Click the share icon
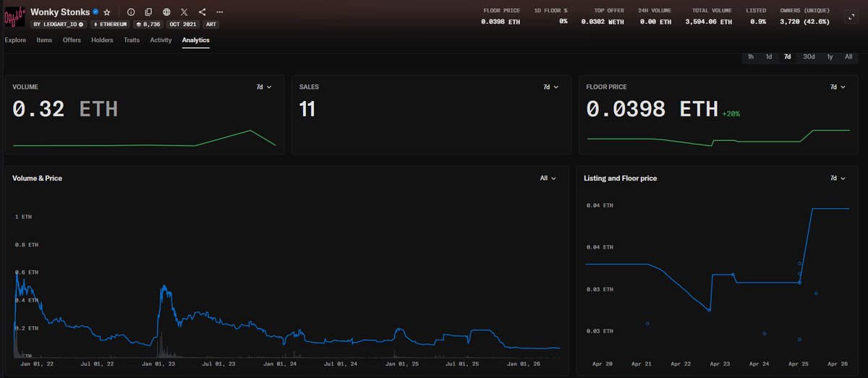The width and height of the screenshot is (868, 378). (x=202, y=12)
